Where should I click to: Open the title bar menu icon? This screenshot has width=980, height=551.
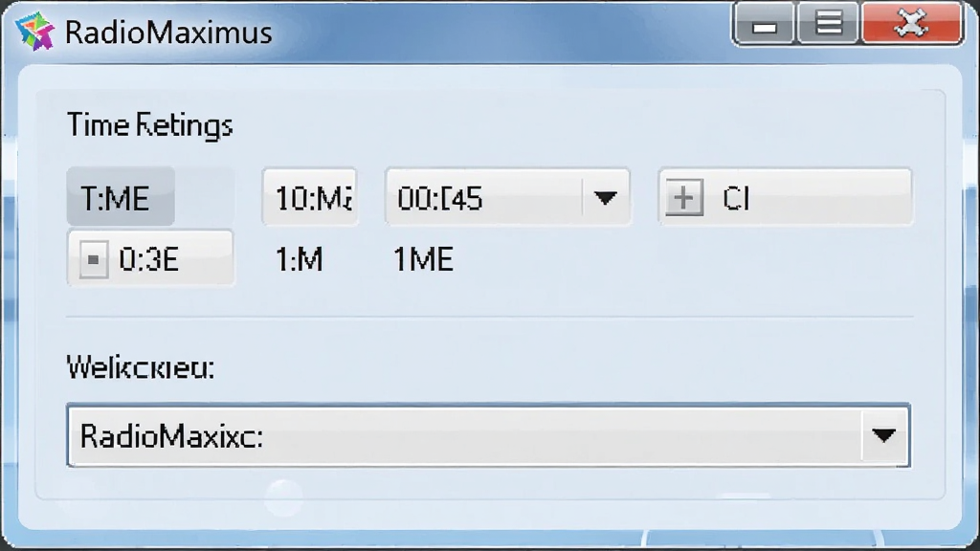pyautogui.click(x=829, y=24)
